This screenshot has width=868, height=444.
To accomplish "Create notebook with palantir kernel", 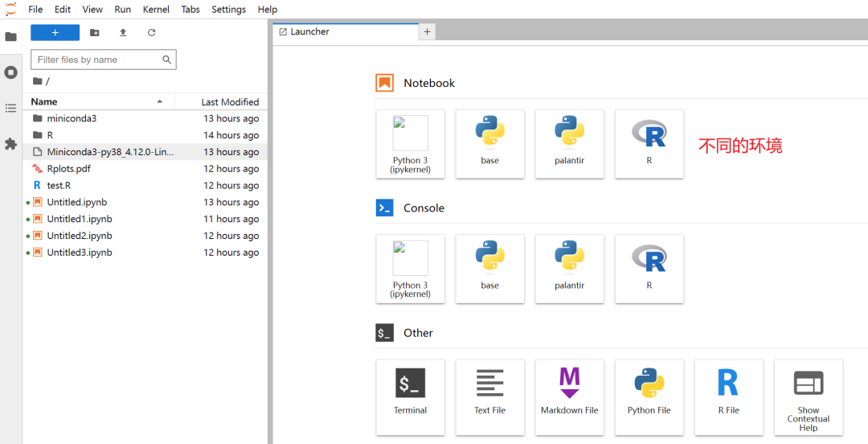I will pos(570,144).
